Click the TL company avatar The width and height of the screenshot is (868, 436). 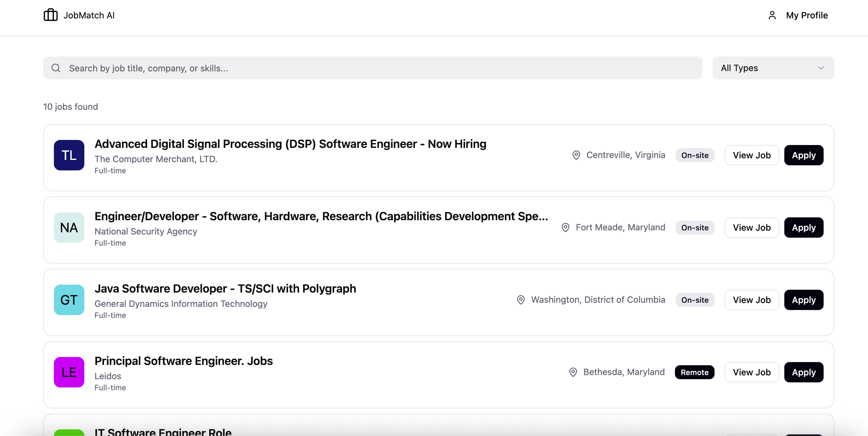[x=69, y=155]
